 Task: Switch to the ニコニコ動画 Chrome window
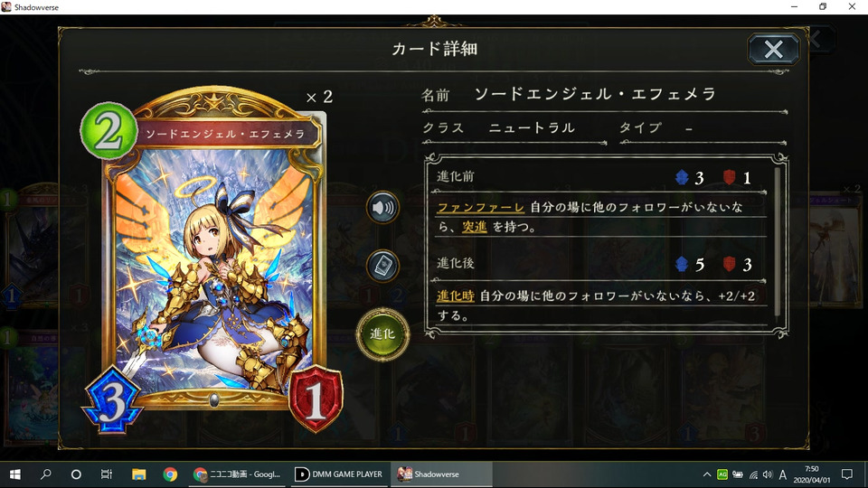pyautogui.click(x=238, y=474)
